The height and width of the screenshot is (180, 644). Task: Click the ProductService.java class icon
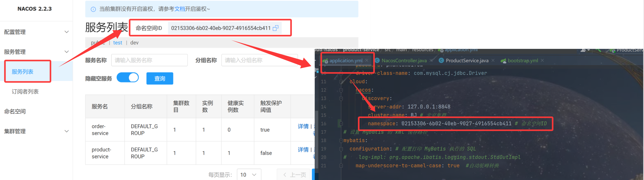click(441, 60)
